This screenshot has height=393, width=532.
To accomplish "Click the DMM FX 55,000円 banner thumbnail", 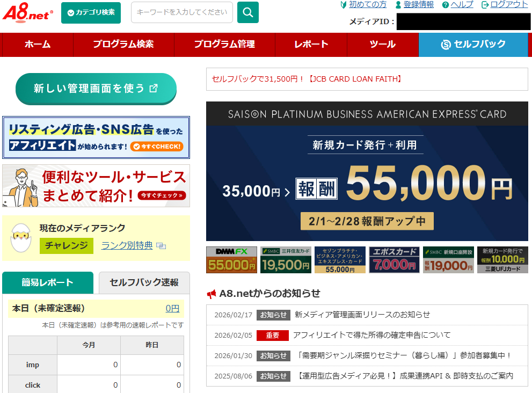I will click(x=231, y=260).
